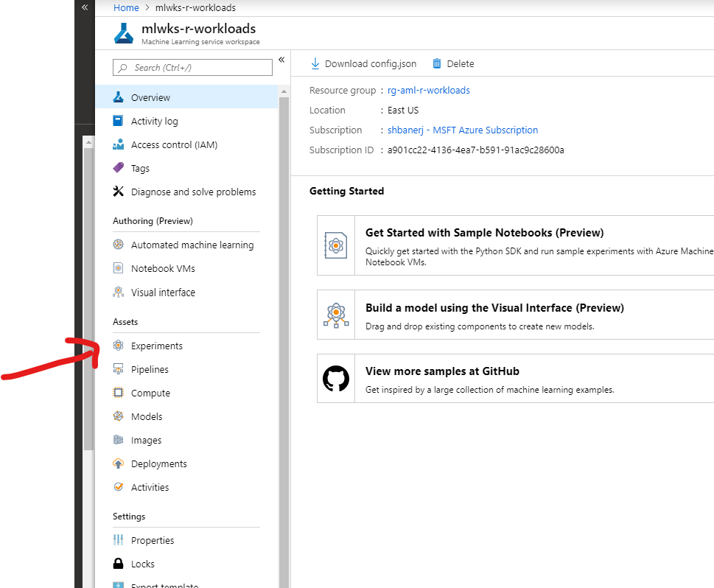The image size is (714, 588).
Task: Go to Visual interface
Action: (186, 292)
